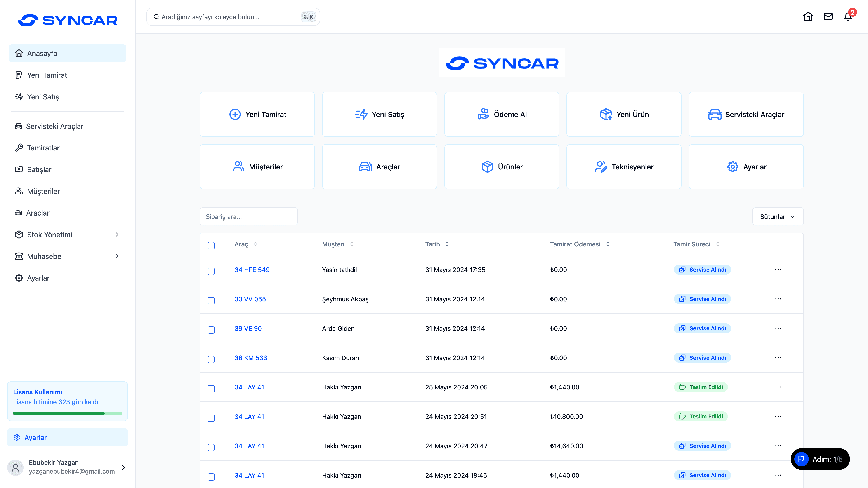
Task: Click the Servisteki Araçlar car tile
Action: 746,114
